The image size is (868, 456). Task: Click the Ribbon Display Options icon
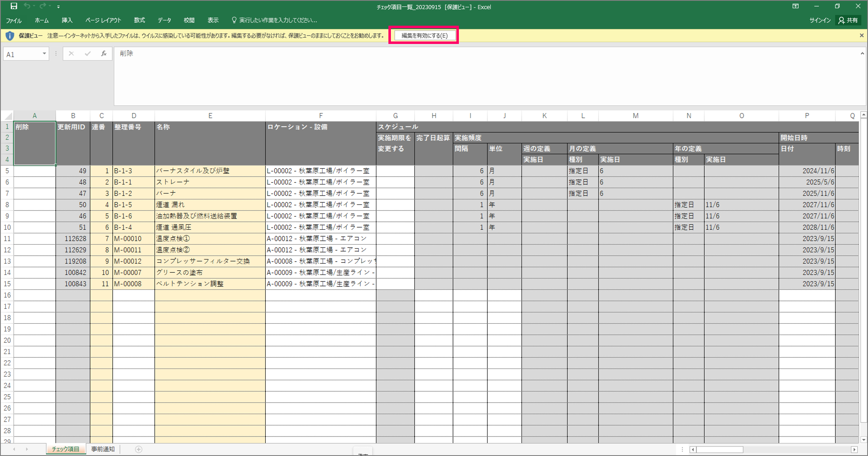tap(795, 6)
